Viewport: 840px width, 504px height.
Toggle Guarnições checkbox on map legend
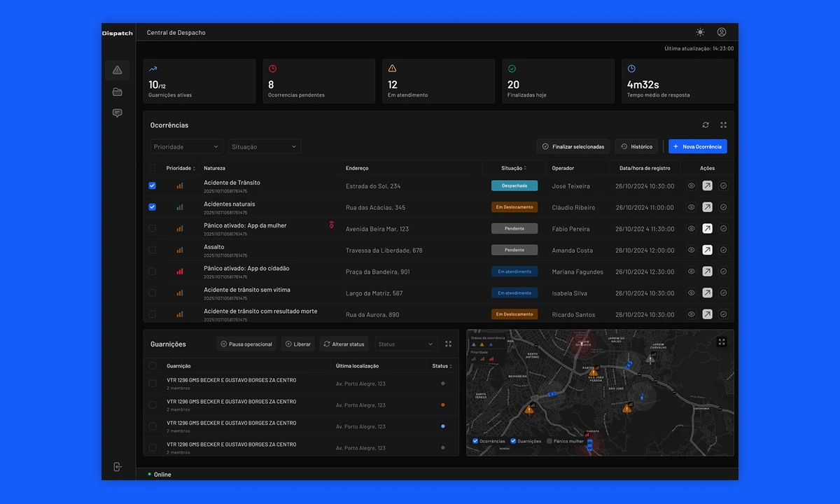click(513, 441)
